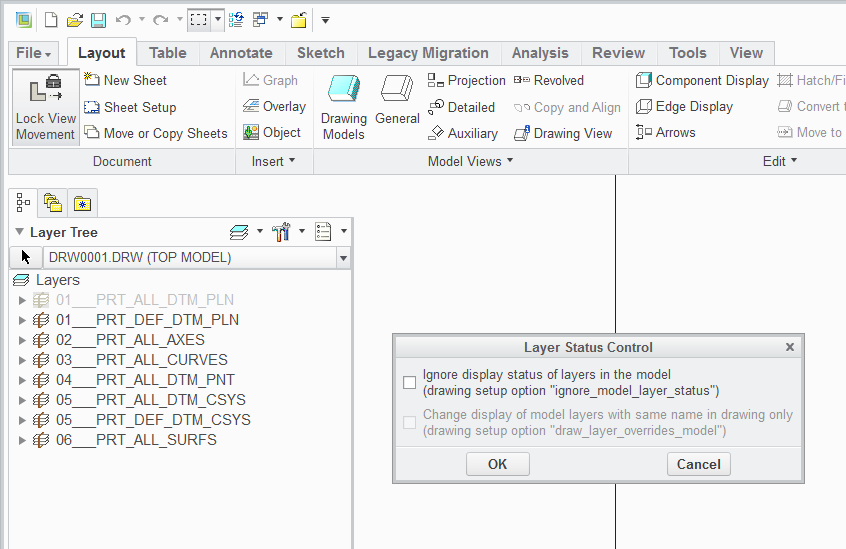Screen dimensions: 846x549
Task: Select the 06___PRT_ALL_SURFS layer
Action: (x=136, y=440)
